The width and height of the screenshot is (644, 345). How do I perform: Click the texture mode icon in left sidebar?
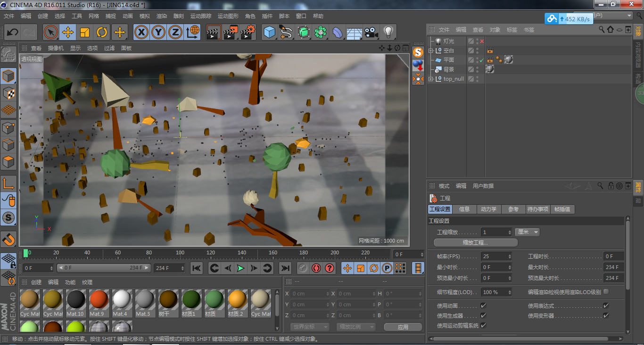click(x=9, y=93)
